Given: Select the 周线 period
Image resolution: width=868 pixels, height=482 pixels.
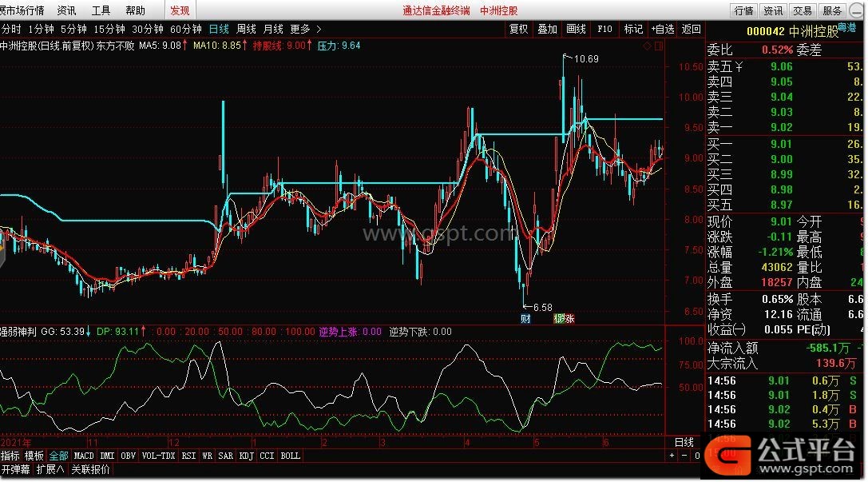Looking at the screenshot, I should tap(246, 29).
